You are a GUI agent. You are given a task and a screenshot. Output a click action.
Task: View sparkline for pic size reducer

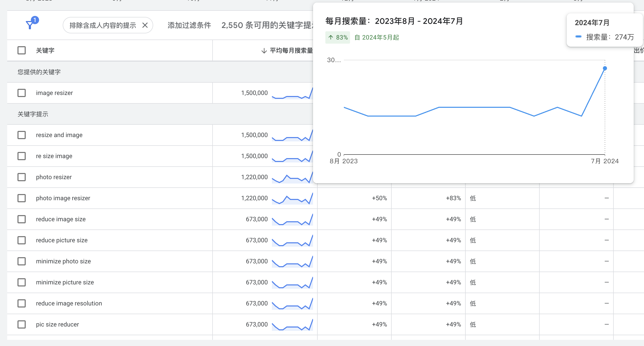coord(292,325)
